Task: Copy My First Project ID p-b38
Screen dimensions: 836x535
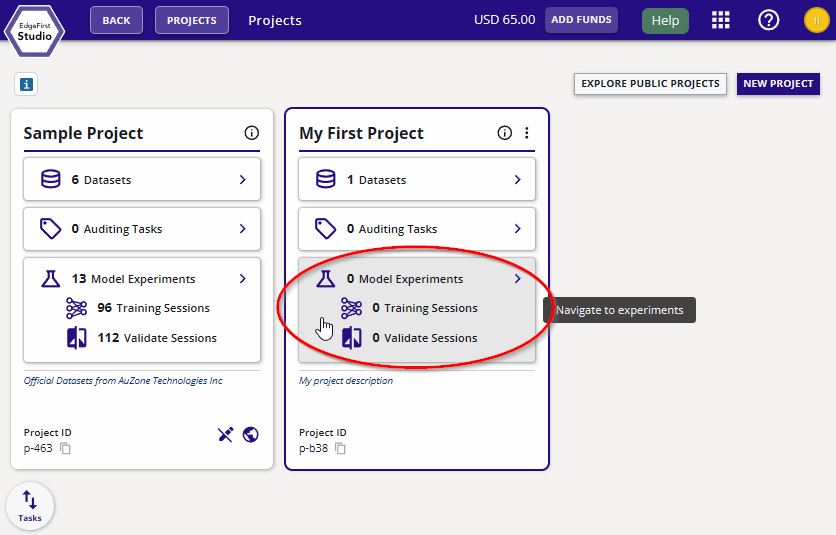Action: [341, 448]
